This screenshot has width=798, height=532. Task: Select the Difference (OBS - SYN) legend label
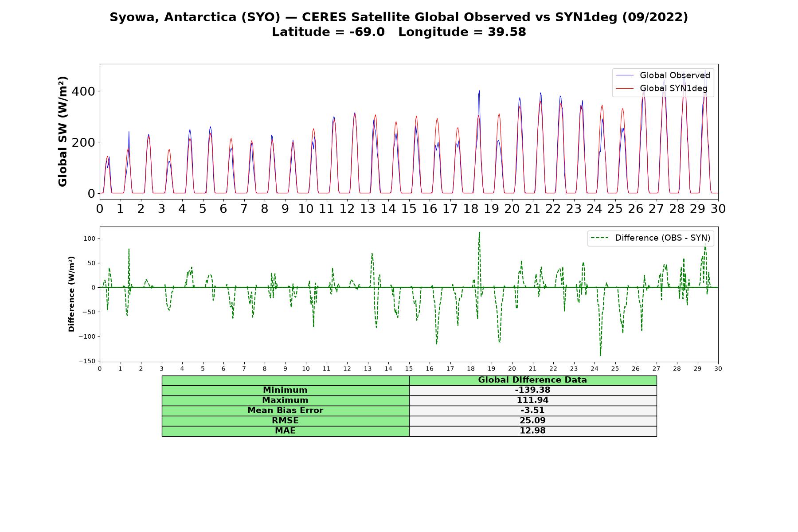coord(662,238)
